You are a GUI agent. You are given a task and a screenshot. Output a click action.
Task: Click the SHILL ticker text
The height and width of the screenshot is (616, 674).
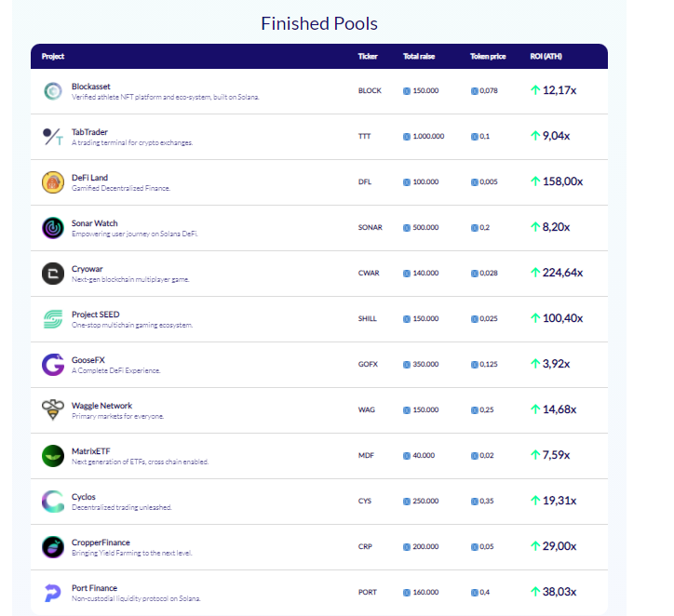point(367,318)
